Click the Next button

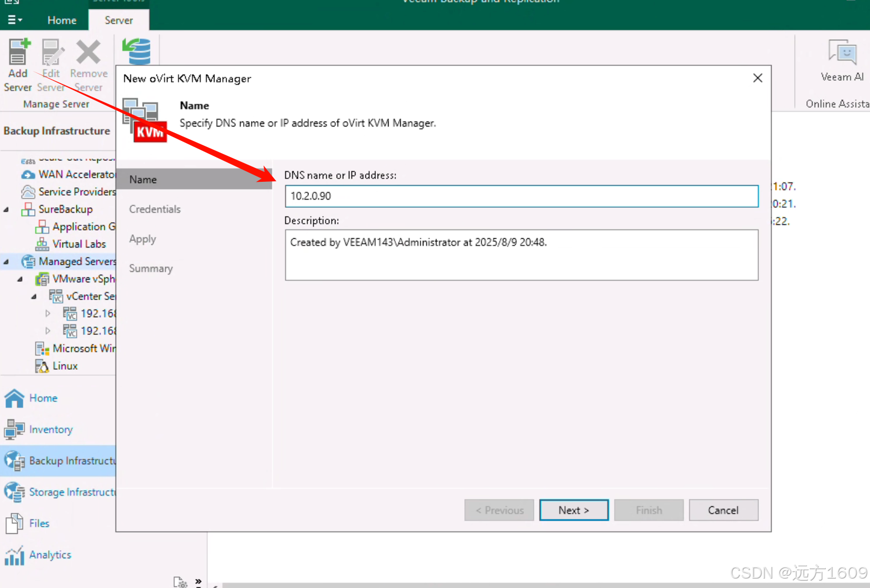point(574,510)
